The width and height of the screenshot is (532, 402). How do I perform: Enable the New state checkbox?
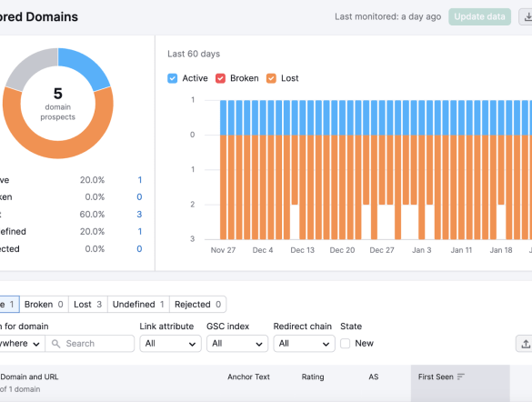pos(345,343)
